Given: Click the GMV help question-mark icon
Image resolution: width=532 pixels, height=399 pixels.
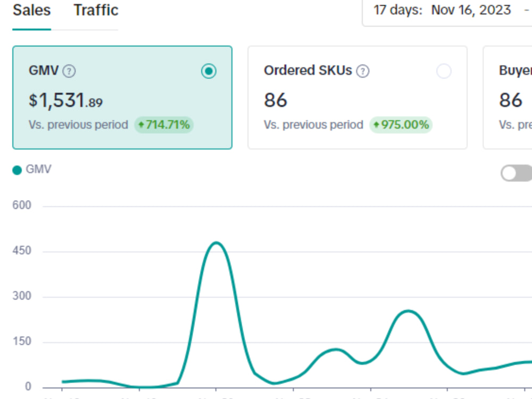Looking at the screenshot, I should [69, 71].
